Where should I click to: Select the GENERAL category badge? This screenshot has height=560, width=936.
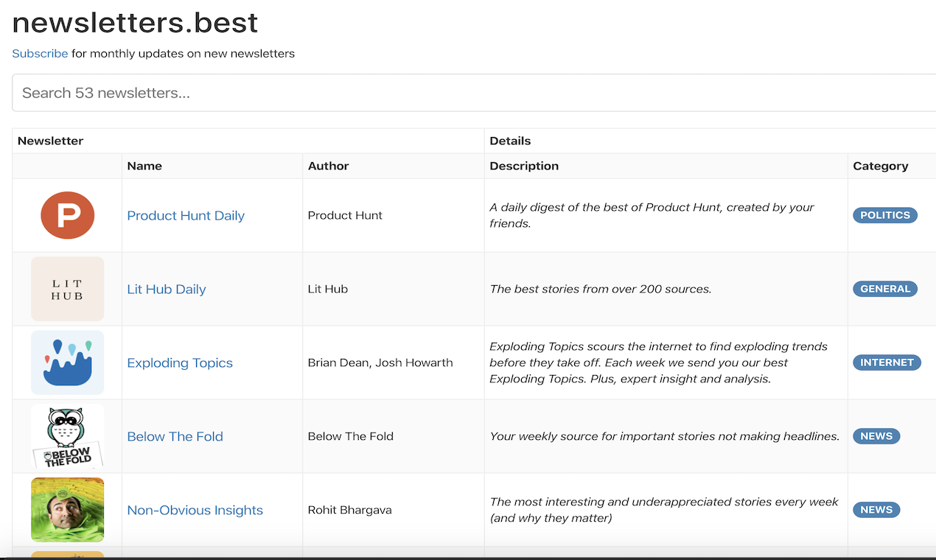click(x=885, y=288)
